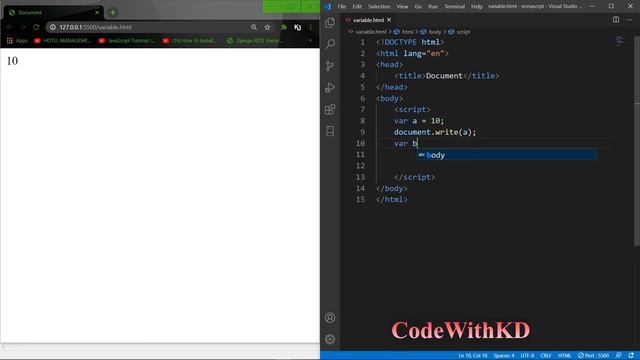This screenshot has width=640, height=360.
Task: Open the File menu
Action: point(342,7)
